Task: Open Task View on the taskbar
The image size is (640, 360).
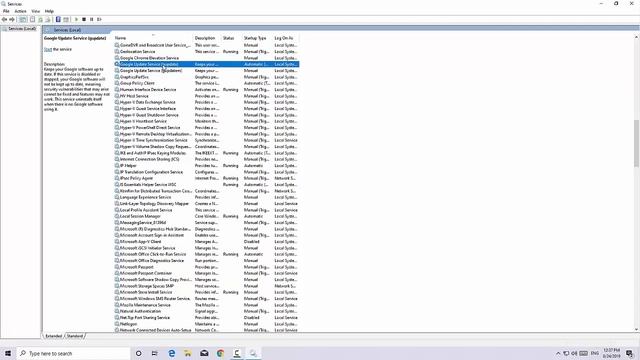Action: [155, 353]
